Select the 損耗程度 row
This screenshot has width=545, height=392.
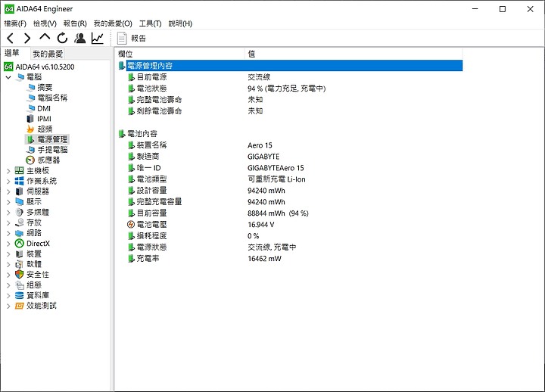290,235
